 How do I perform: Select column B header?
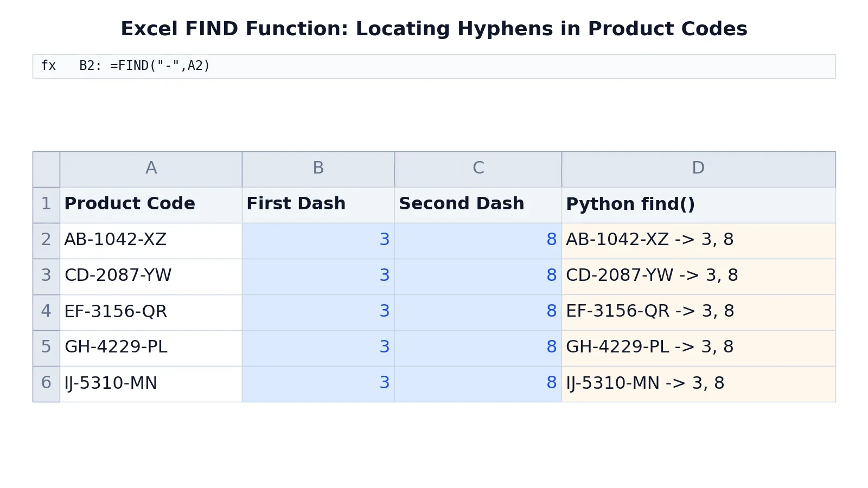(318, 169)
